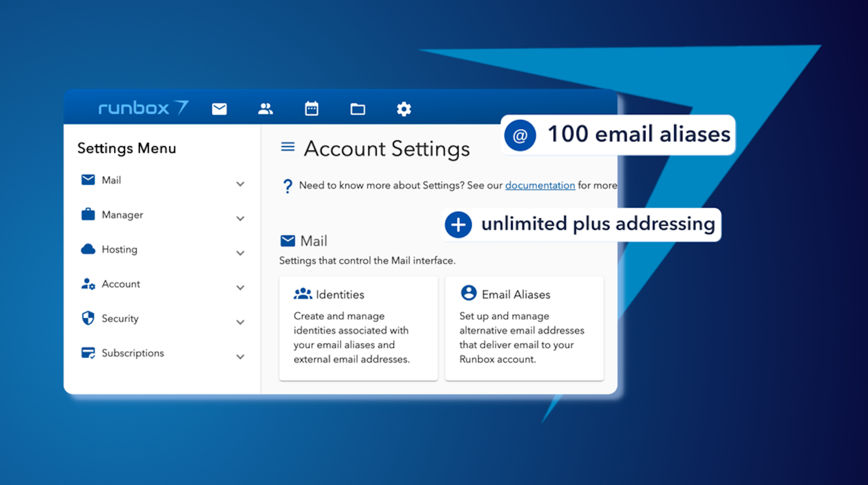Click the shield icon beside Security
The height and width of the screenshot is (485, 868).
(88, 318)
